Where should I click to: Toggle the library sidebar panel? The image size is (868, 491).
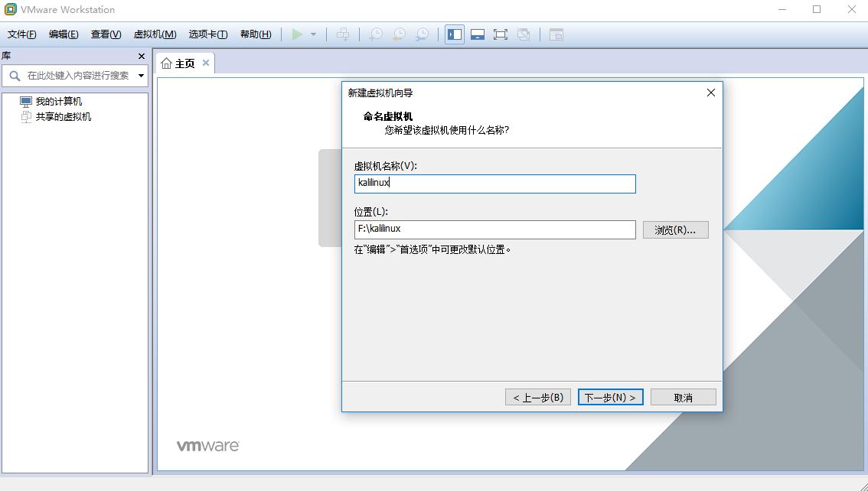(454, 34)
